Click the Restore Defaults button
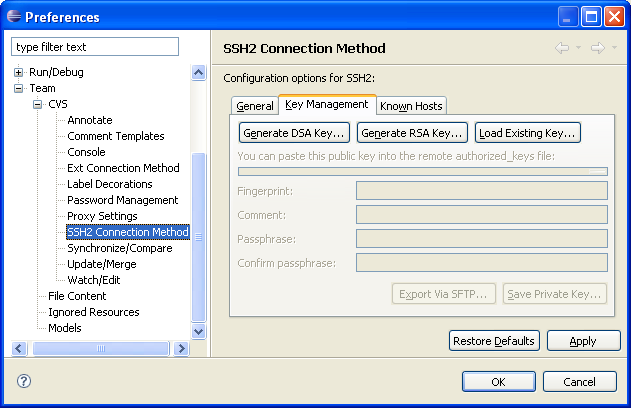This screenshot has width=631, height=408. point(494,341)
